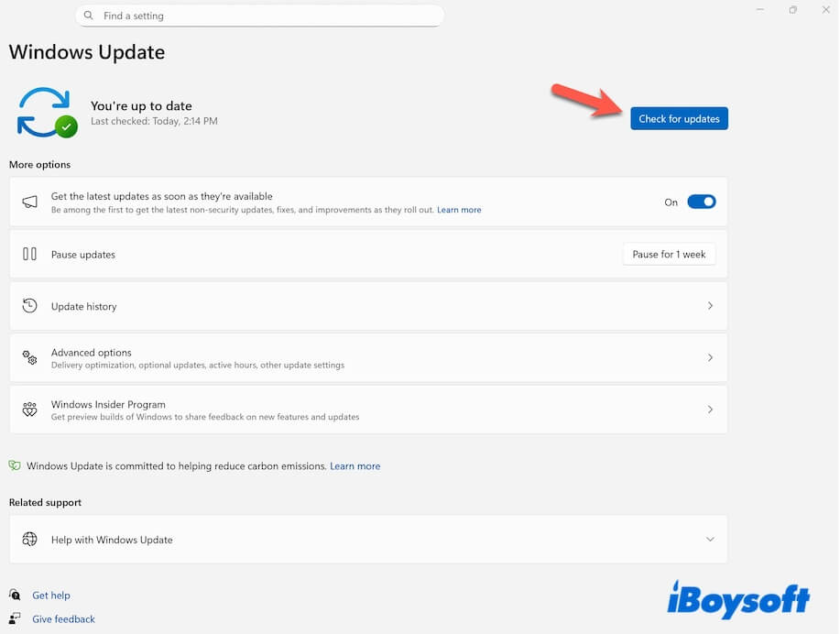Click the You're up to date text
Image resolution: width=840 pixels, height=634 pixels.
pos(141,105)
